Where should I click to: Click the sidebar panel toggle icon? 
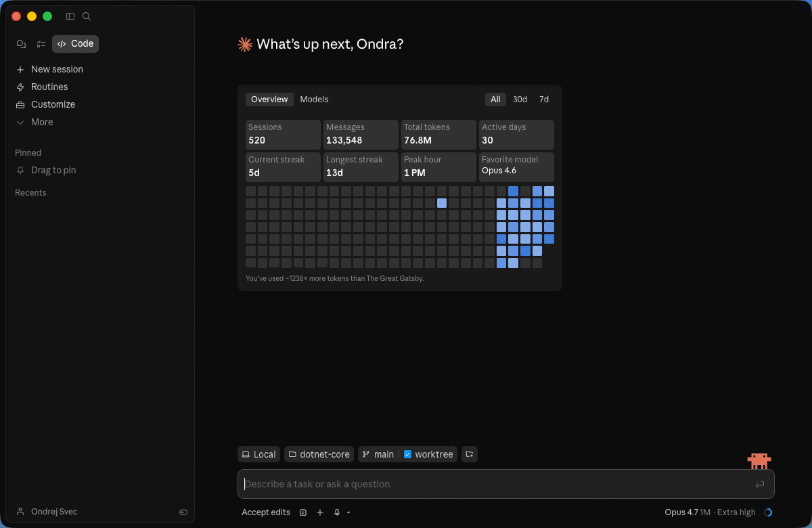[70, 16]
